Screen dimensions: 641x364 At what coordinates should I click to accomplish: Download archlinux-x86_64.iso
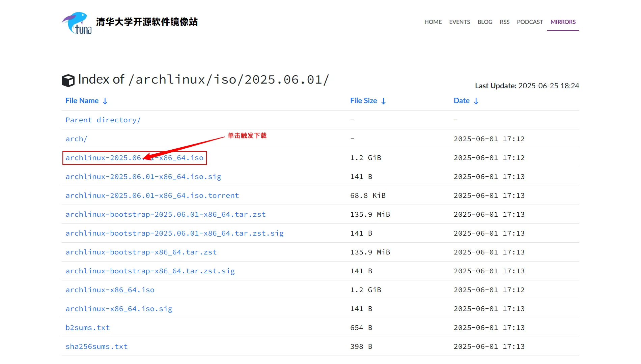pyautogui.click(x=110, y=290)
